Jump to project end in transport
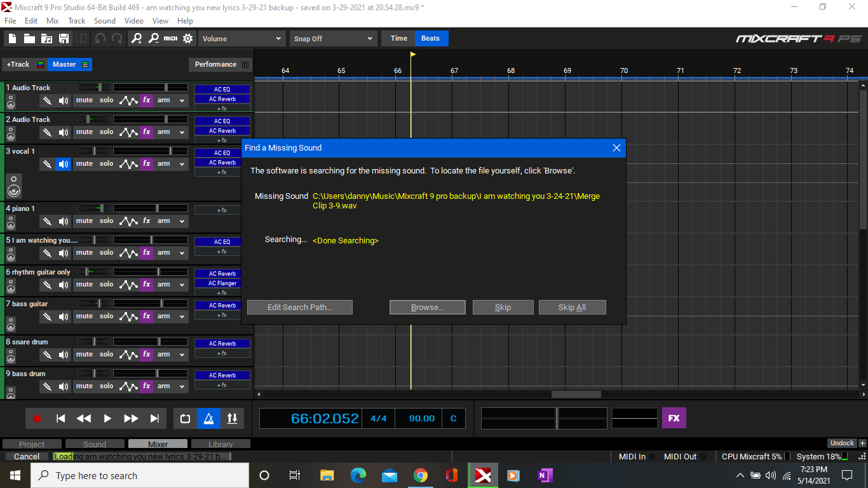This screenshot has width=868, height=488. pyautogui.click(x=154, y=419)
